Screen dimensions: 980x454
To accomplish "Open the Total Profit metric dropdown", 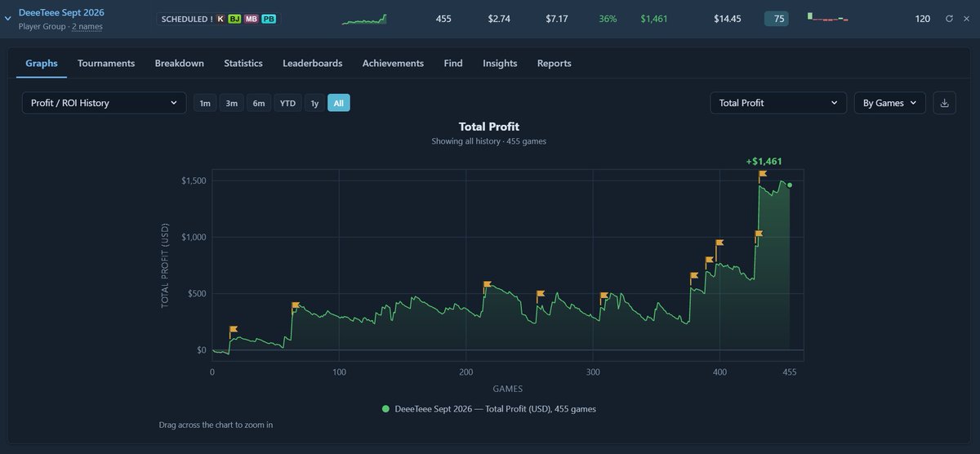I will (x=778, y=103).
